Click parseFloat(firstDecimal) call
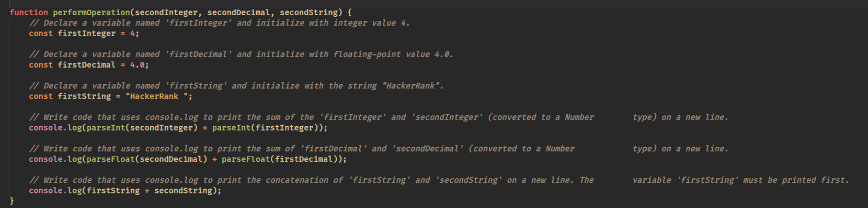The height and width of the screenshot is (208, 868). pyautogui.click(x=279, y=159)
